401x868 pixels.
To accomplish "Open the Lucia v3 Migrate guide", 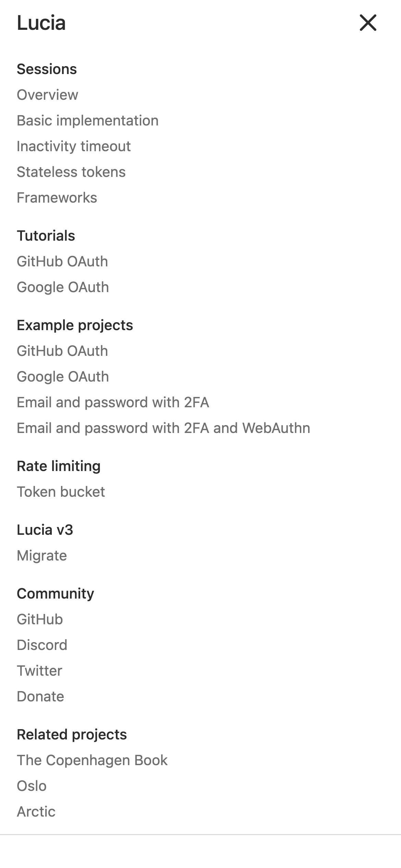I will click(x=42, y=556).
